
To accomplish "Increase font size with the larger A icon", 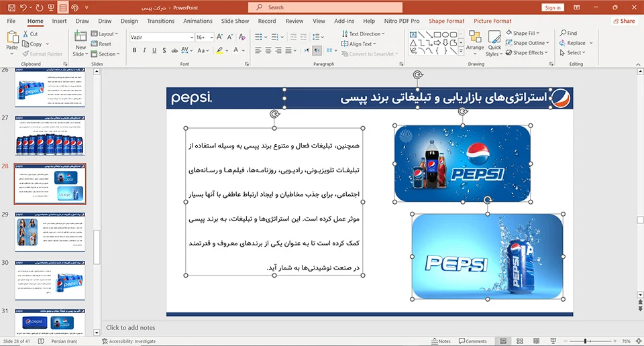I will (220, 37).
